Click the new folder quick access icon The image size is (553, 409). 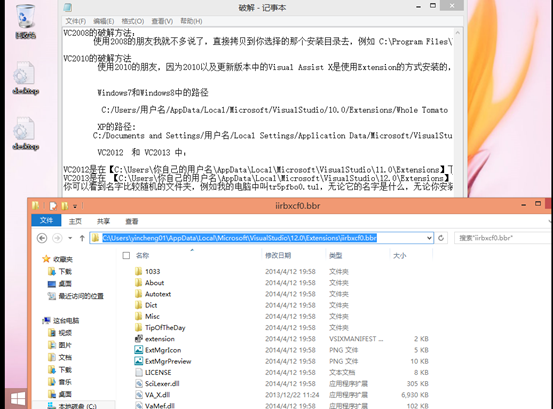click(x=65, y=206)
